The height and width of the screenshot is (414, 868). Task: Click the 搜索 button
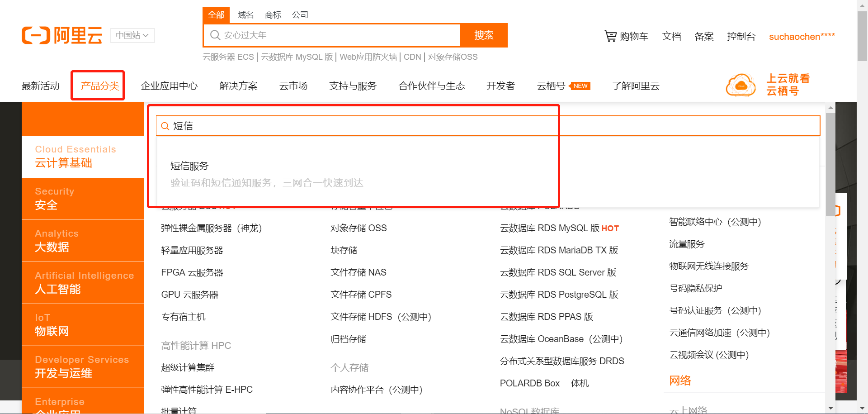tap(484, 35)
